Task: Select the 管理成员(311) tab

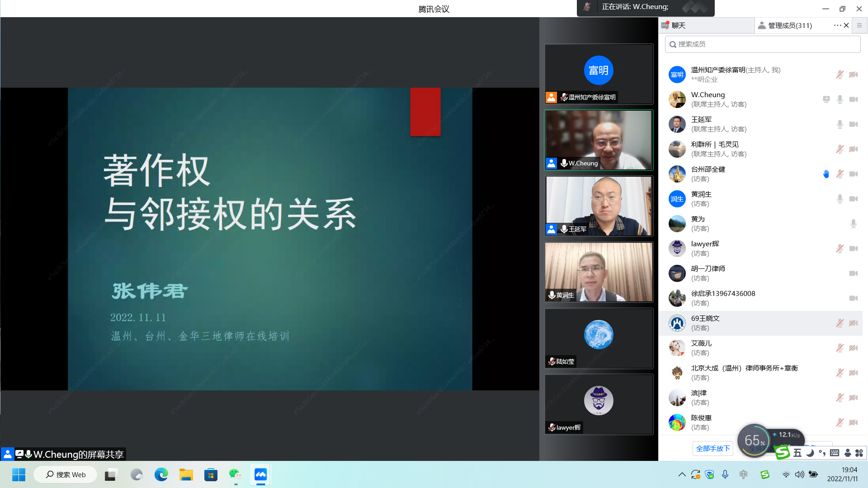Action: 789,25
